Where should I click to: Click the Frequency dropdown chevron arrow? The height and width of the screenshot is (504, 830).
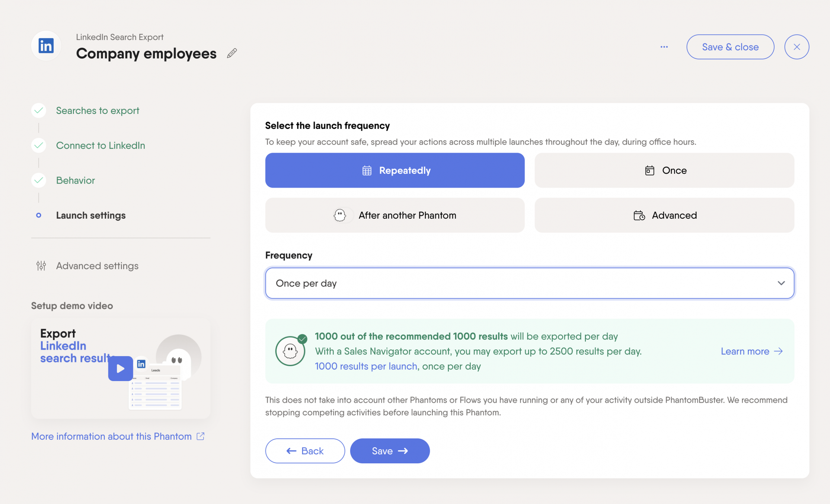[x=781, y=283]
